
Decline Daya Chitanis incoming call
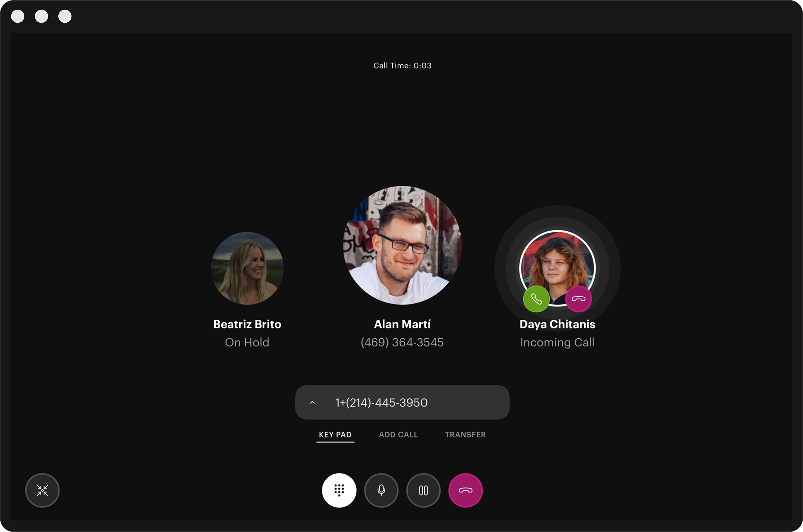(x=578, y=299)
